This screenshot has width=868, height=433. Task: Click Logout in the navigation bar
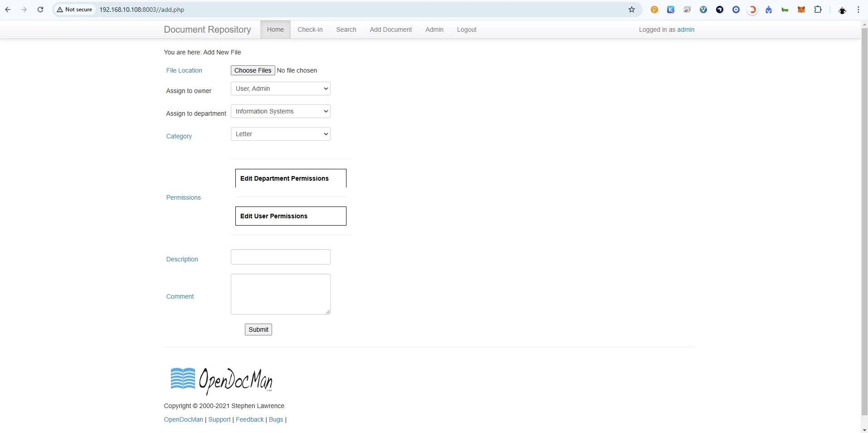click(x=467, y=30)
